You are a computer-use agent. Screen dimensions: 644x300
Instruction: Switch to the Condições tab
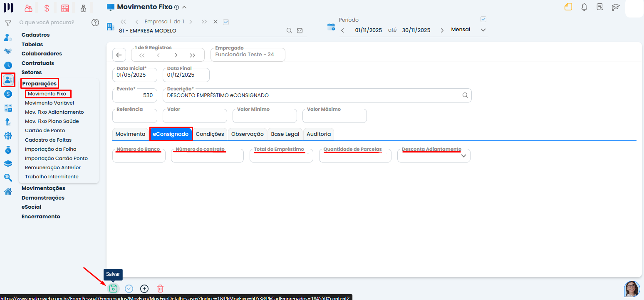point(210,134)
